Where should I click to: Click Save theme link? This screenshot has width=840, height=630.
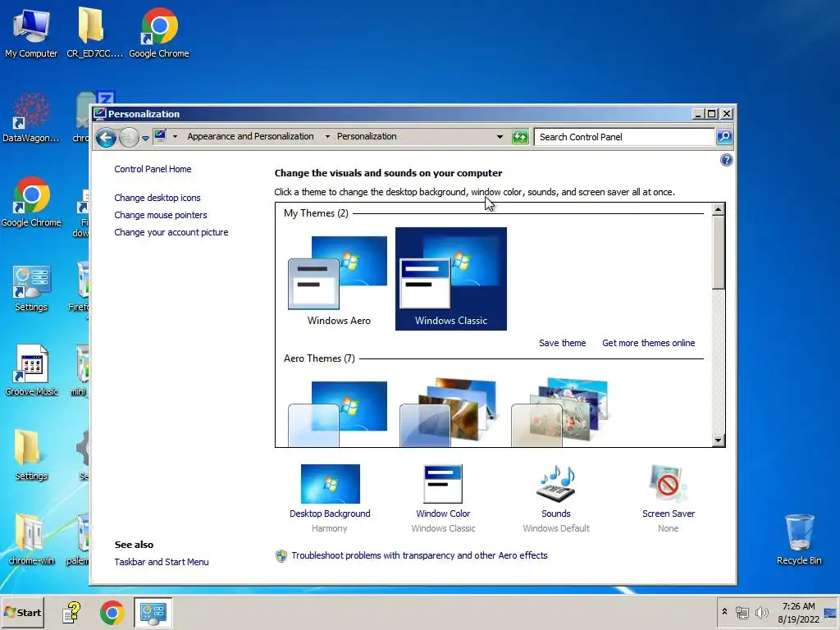pyautogui.click(x=563, y=343)
